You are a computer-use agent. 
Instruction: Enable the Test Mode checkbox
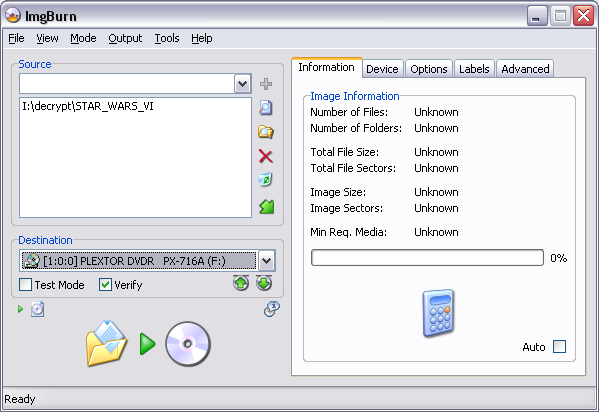pos(26,285)
